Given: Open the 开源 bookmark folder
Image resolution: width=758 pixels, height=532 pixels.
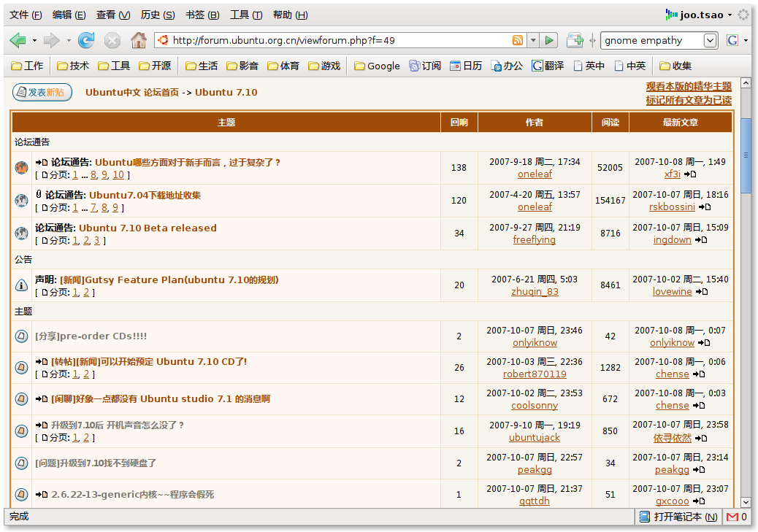Looking at the screenshot, I should [x=155, y=66].
